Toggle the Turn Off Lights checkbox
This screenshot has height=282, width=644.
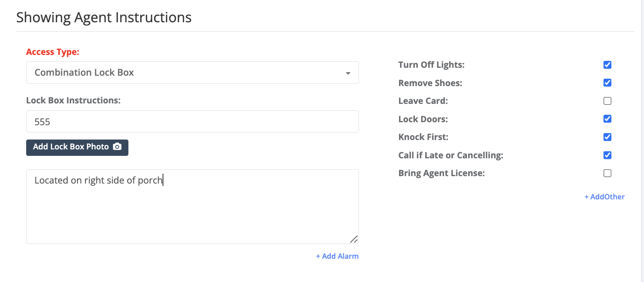click(607, 65)
